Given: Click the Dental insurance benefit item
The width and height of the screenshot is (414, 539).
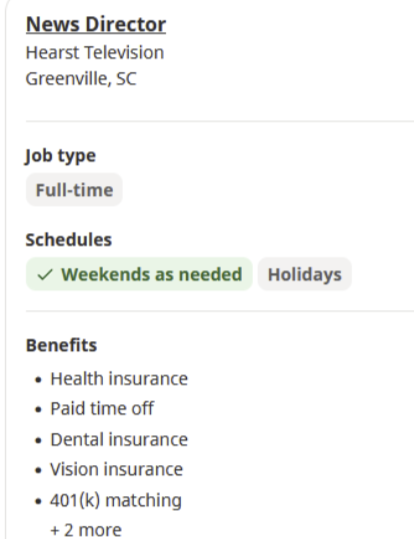Looking at the screenshot, I should [x=119, y=439].
